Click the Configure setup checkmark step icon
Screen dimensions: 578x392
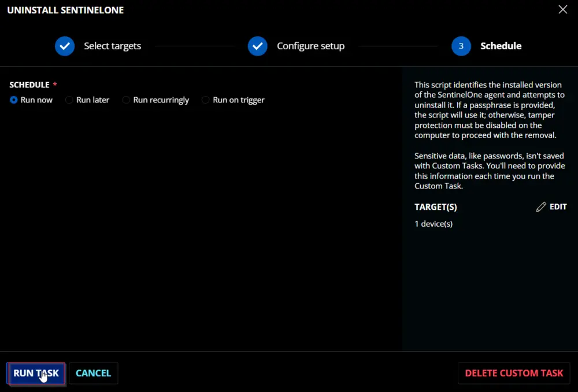(x=258, y=46)
